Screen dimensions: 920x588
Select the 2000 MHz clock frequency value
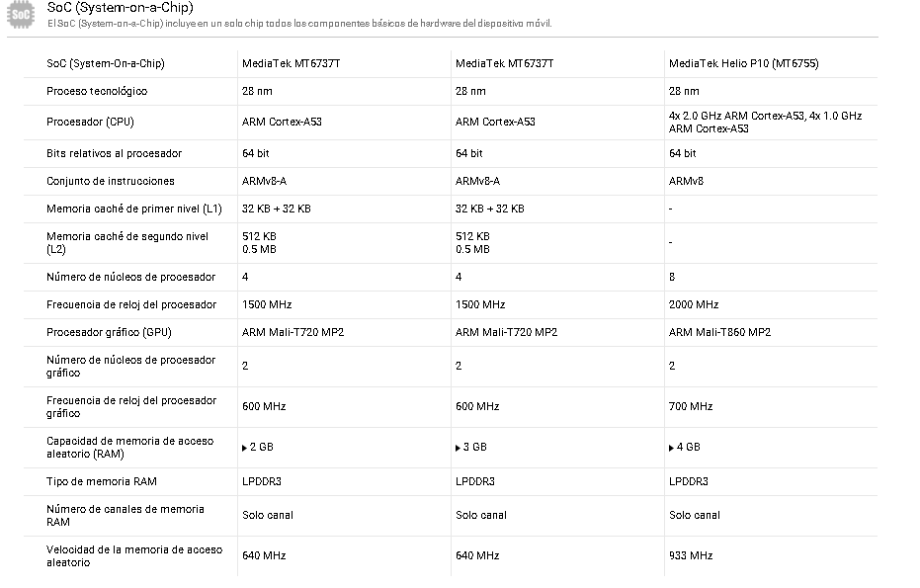click(x=694, y=304)
